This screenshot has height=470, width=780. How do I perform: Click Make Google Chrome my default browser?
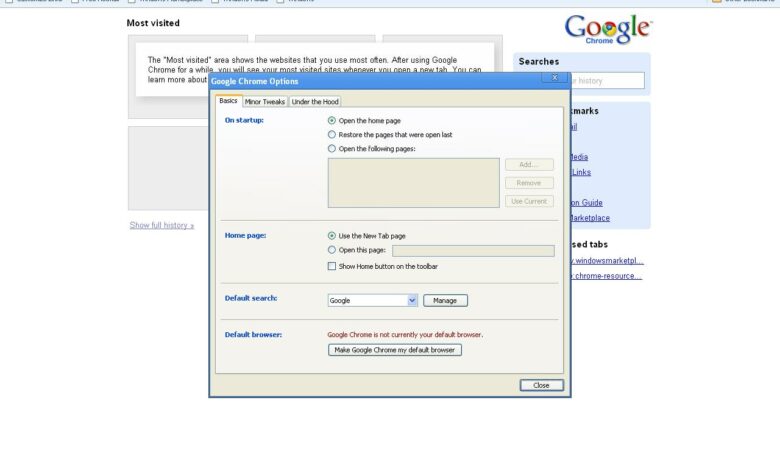(394, 350)
